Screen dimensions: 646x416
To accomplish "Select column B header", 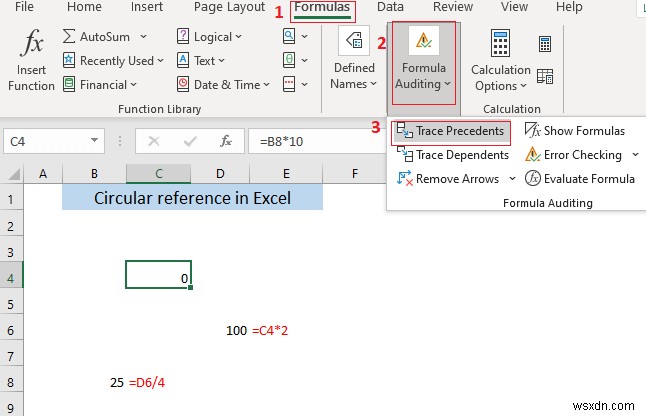I will [x=94, y=174].
